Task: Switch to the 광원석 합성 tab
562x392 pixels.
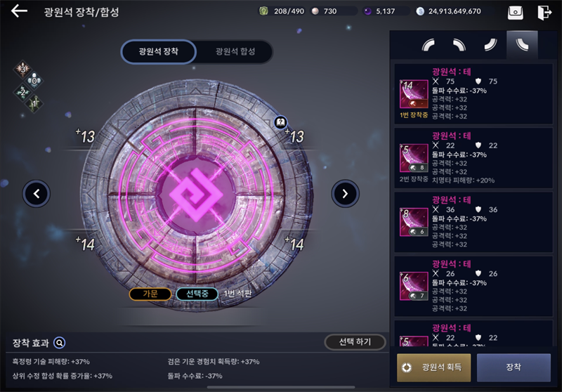Action: [x=235, y=51]
